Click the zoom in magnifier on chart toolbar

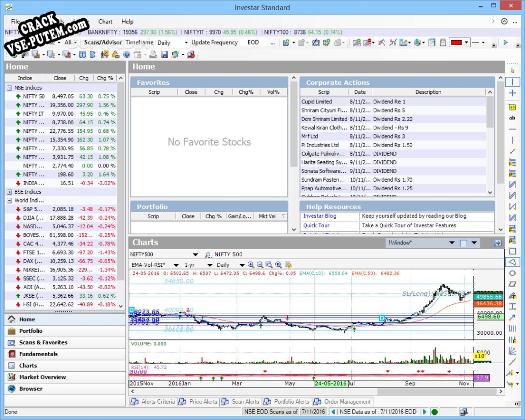click(251, 265)
